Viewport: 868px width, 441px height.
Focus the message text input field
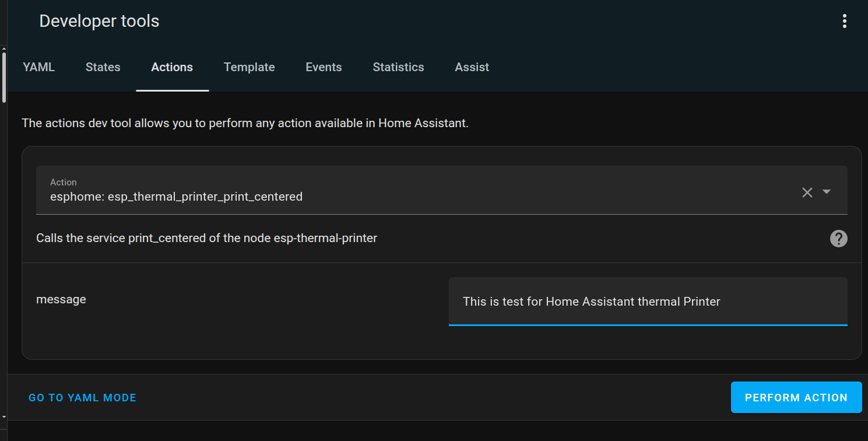click(648, 302)
